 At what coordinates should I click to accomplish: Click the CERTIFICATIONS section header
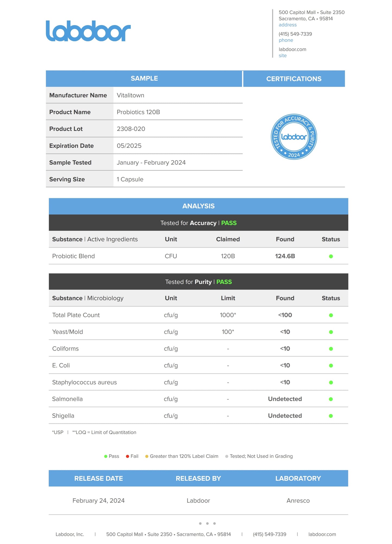coord(294,79)
